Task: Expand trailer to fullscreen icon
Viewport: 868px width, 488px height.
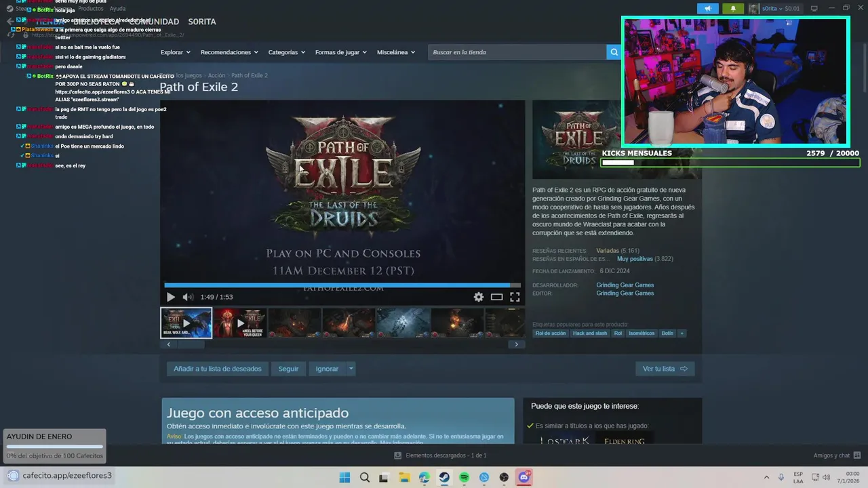Action: coord(515,297)
